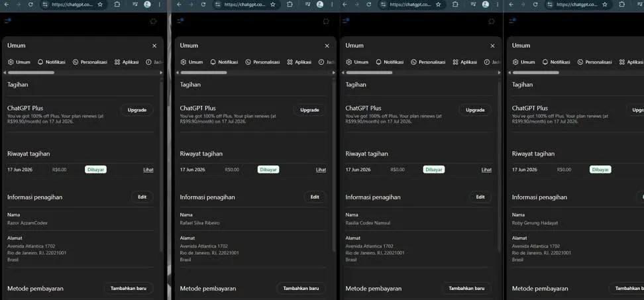Click tab-strip left scroll arrow in Rafael Silva Ribeiro window
644x300 pixels.
(178, 73)
